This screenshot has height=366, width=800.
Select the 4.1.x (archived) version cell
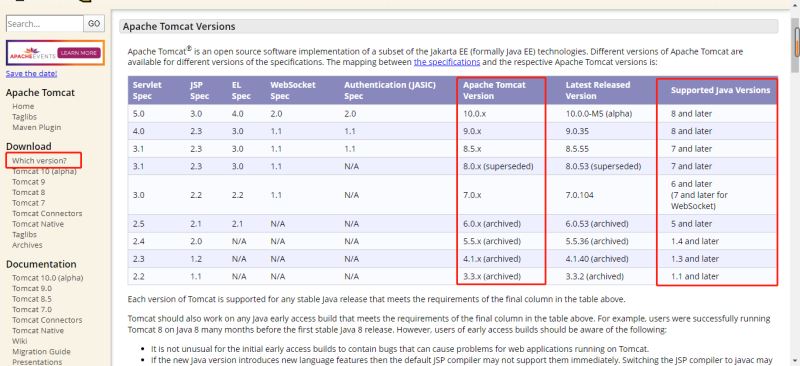click(492, 259)
